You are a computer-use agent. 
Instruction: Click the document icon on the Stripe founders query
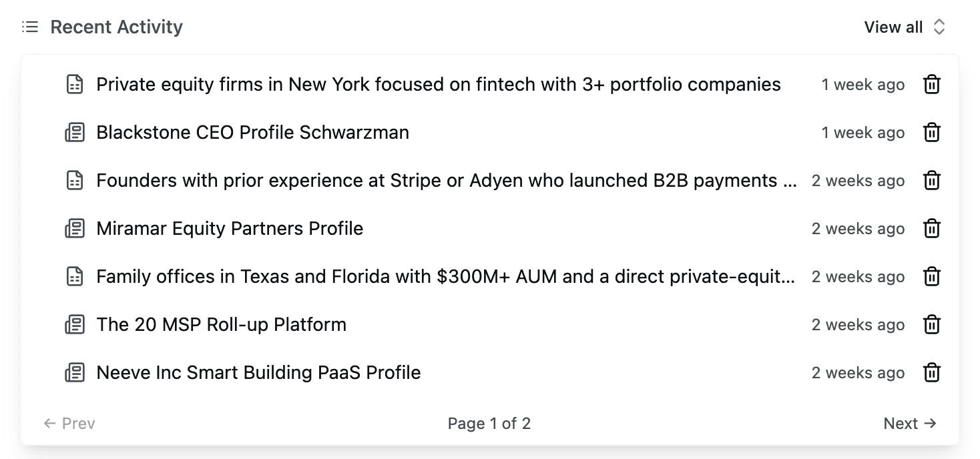[74, 180]
